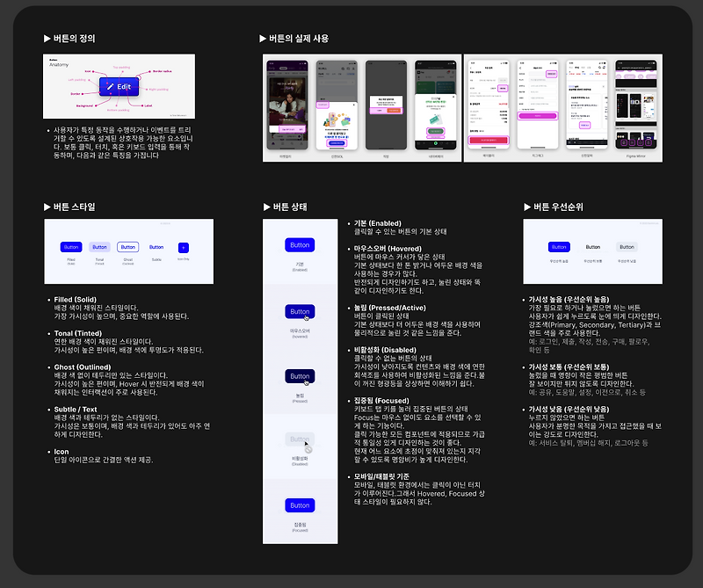Click the blue high-priority Button in 우선순위 panel
Viewport: 703px width, 588px height.
click(559, 247)
